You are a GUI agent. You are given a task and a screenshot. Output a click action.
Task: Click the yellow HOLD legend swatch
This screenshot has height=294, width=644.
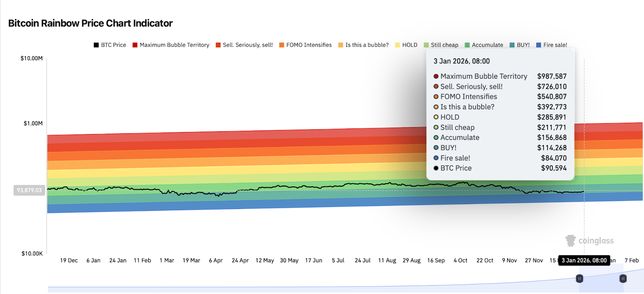click(x=398, y=45)
